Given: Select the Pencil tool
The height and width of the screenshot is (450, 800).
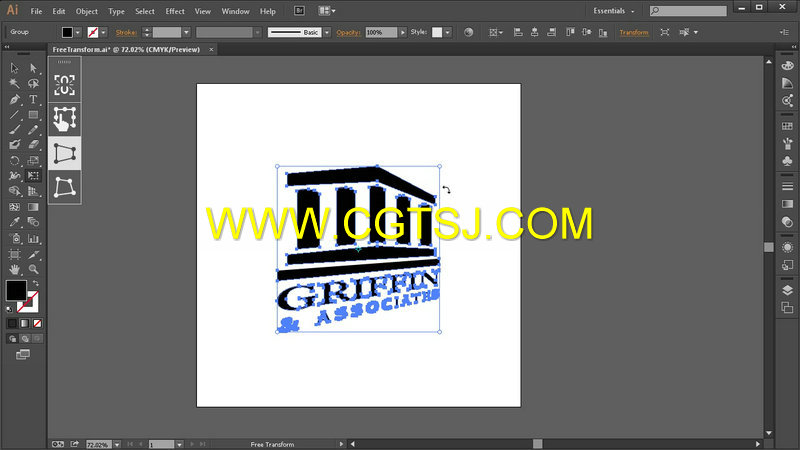Looking at the screenshot, I should (33, 130).
